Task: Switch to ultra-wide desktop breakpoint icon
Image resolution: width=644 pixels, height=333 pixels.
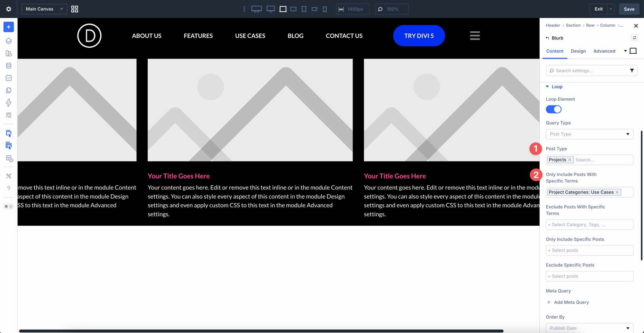Action: pyautogui.click(x=257, y=9)
